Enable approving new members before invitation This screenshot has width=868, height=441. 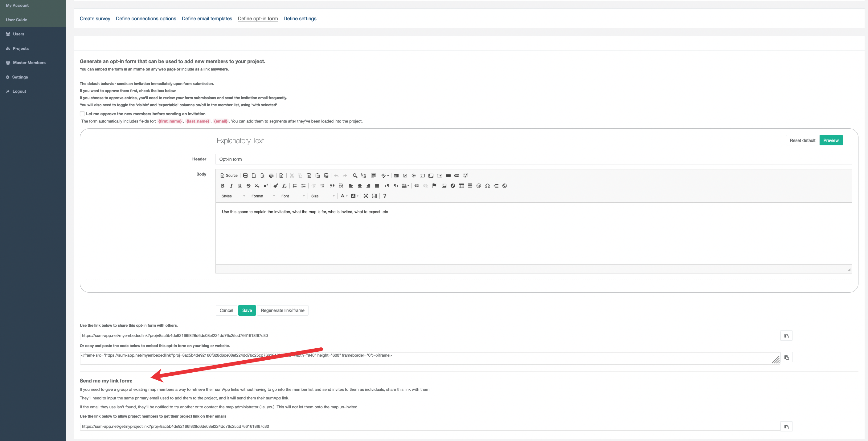point(82,114)
